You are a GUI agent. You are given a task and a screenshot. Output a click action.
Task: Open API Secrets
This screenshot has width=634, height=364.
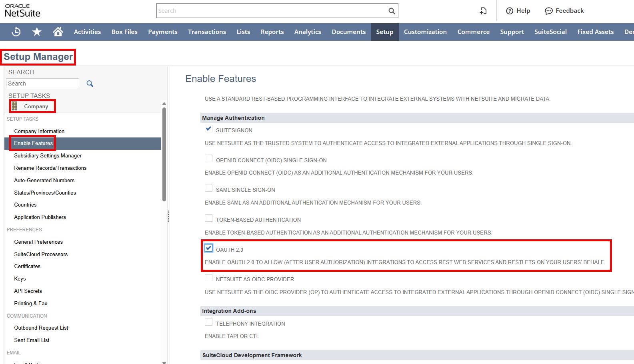[x=28, y=291]
